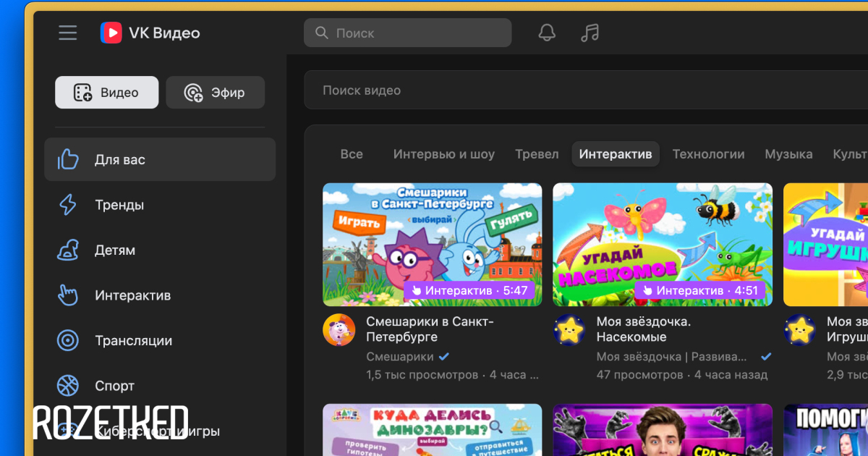Select the Технологии category tab

pos(708,154)
